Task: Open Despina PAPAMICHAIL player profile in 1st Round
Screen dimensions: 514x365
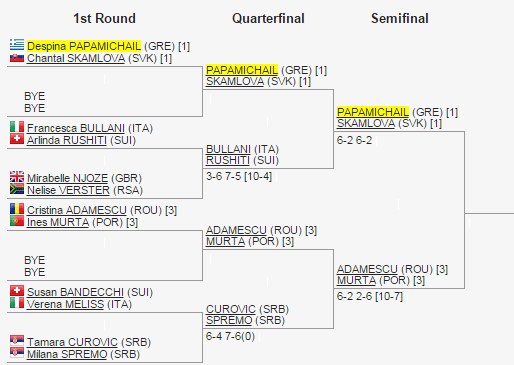Action: (x=84, y=46)
